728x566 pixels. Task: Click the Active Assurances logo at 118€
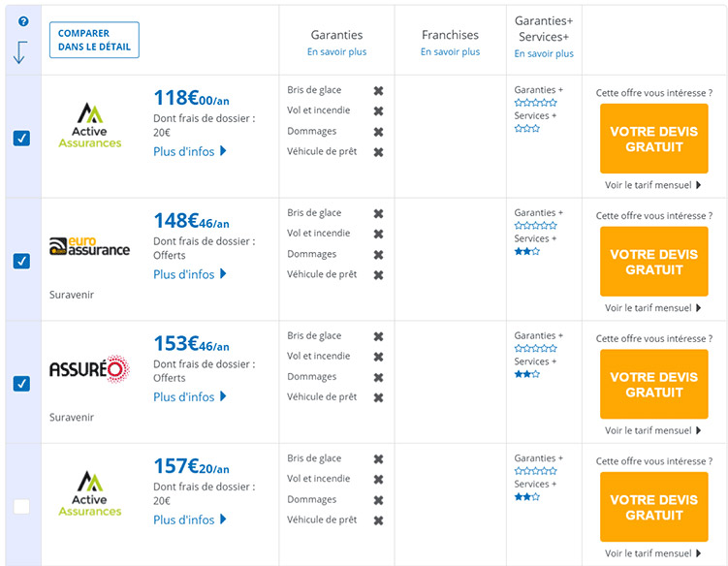click(90, 126)
